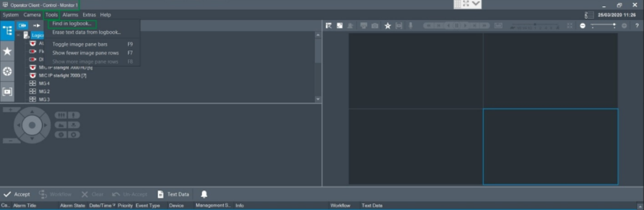Image resolution: width=644 pixels, height=210 pixels.
Task: Choose Find in logbook from Tools menu
Action: pos(72,23)
